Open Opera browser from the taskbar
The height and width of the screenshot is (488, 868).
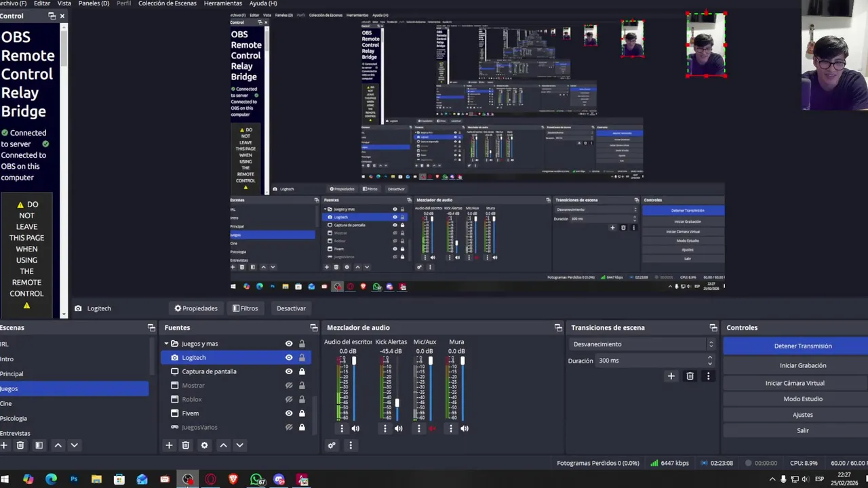pyautogui.click(x=211, y=480)
